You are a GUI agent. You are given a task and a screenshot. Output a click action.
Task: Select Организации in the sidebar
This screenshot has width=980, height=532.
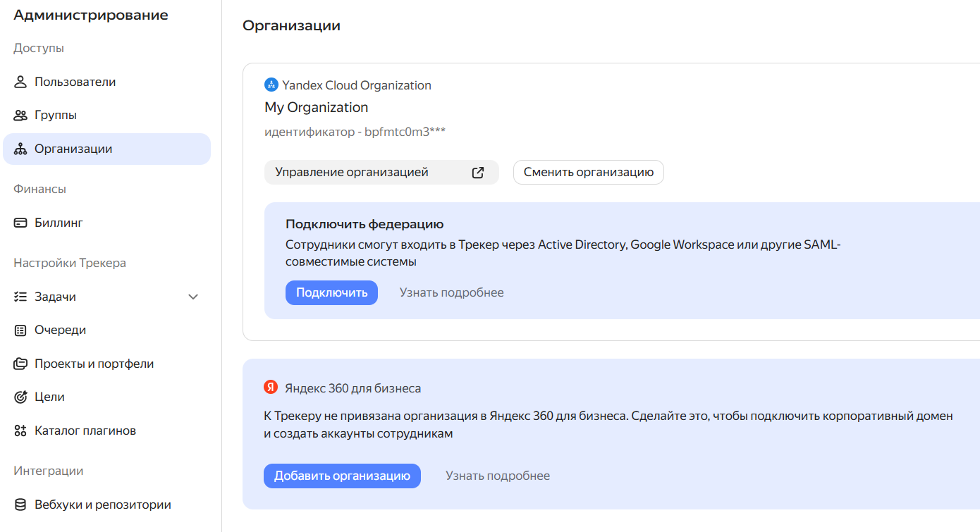tap(107, 149)
